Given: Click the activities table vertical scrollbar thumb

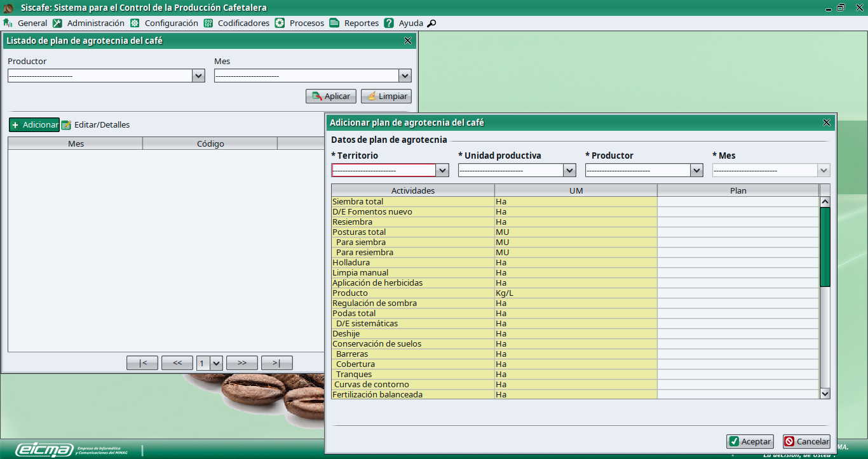Looking at the screenshot, I should click(x=825, y=248).
